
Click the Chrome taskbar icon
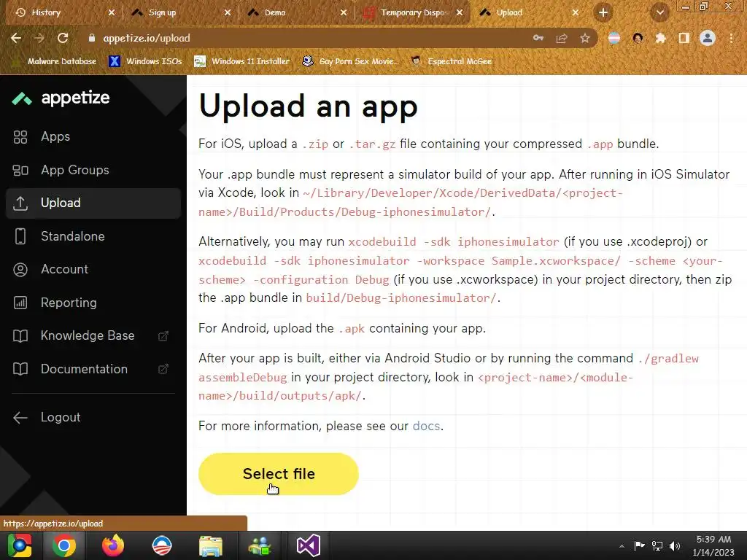click(x=64, y=545)
